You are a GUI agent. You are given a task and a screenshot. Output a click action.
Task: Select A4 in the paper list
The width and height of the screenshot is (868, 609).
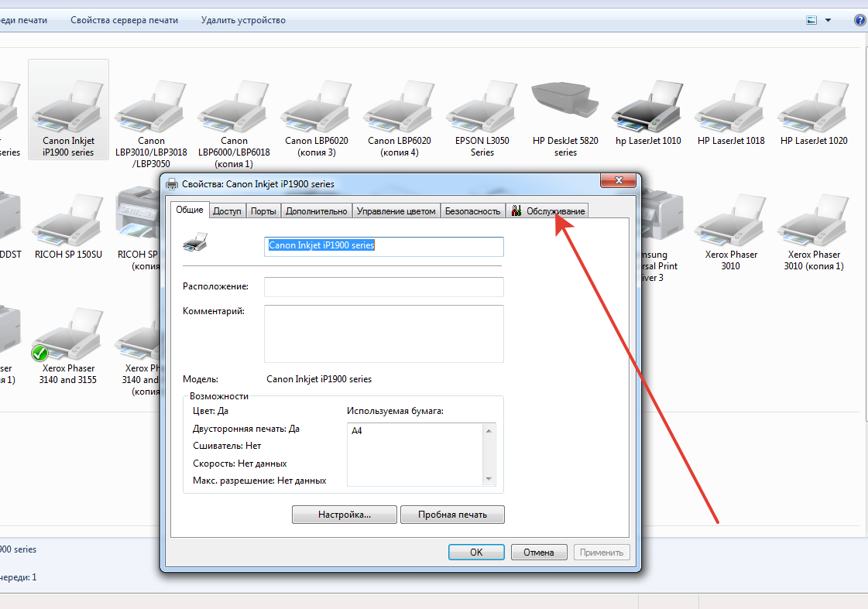(x=356, y=431)
